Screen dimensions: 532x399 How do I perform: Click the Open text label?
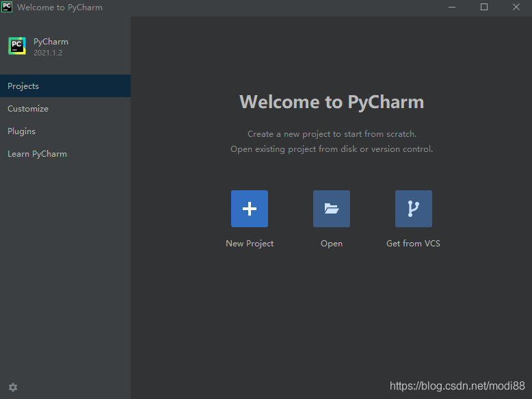(332, 244)
